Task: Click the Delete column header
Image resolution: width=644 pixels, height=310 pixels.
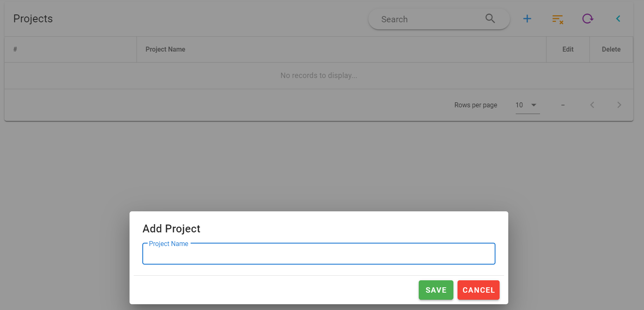Action: [x=611, y=50]
